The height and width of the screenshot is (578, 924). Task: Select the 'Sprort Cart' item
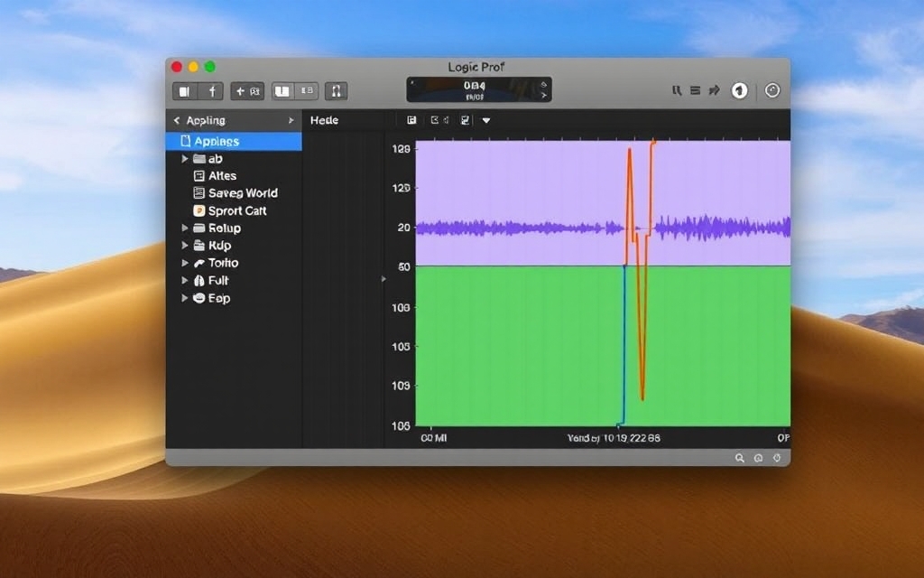click(x=234, y=210)
